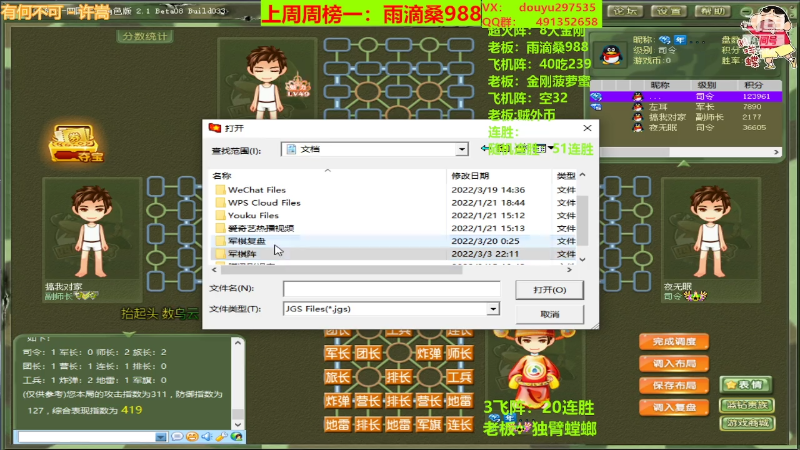The image size is (800, 450).
Task: Open the treasure chest 夺宝 icon
Action: pos(77,144)
